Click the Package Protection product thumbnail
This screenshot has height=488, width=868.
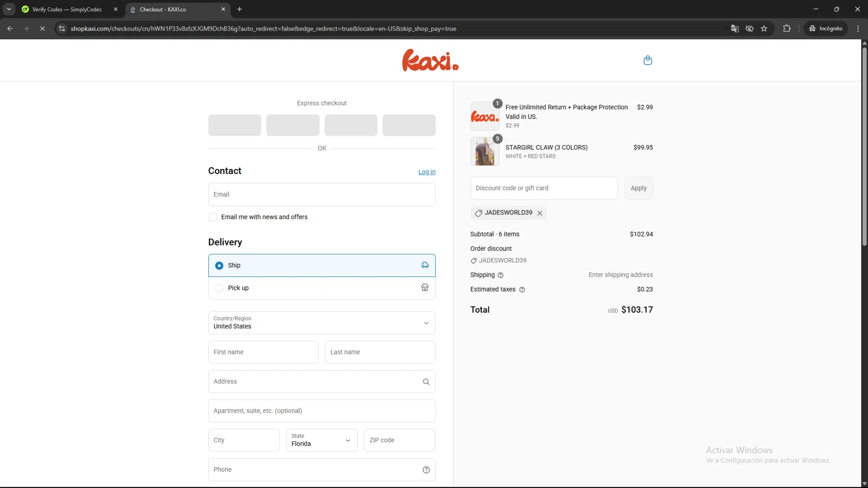tap(485, 116)
